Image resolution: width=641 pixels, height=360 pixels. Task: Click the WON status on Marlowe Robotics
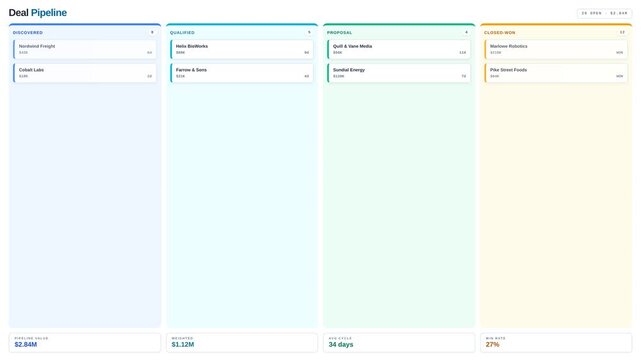(x=619, y=53)
